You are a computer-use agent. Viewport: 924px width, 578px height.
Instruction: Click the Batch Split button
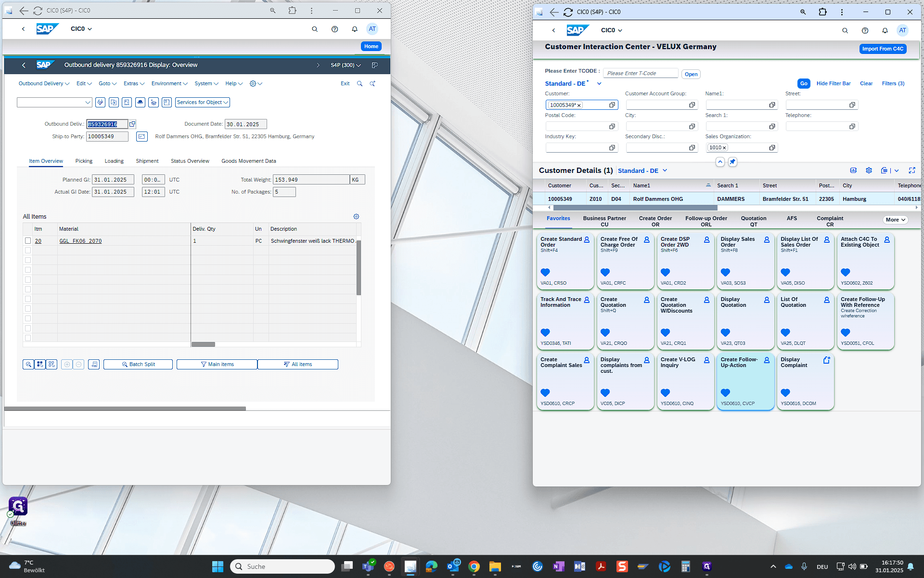point(138,364)
